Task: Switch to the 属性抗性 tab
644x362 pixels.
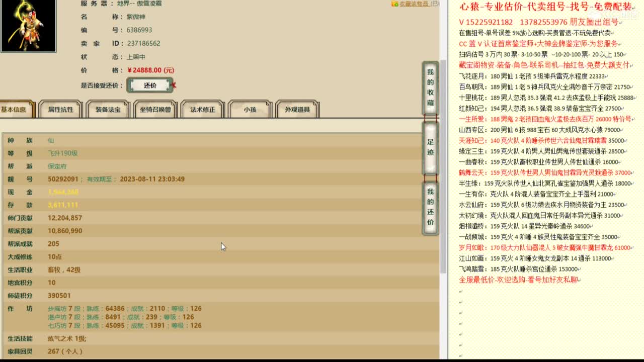Action: [x=60, y=109]
